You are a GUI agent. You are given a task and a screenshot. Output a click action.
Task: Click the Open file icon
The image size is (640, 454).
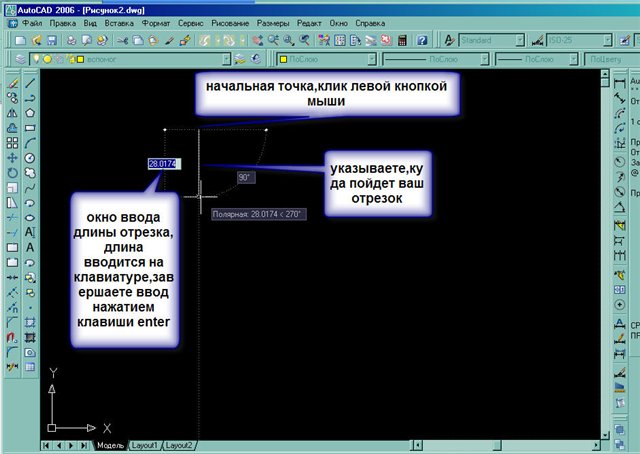point(36,41)
